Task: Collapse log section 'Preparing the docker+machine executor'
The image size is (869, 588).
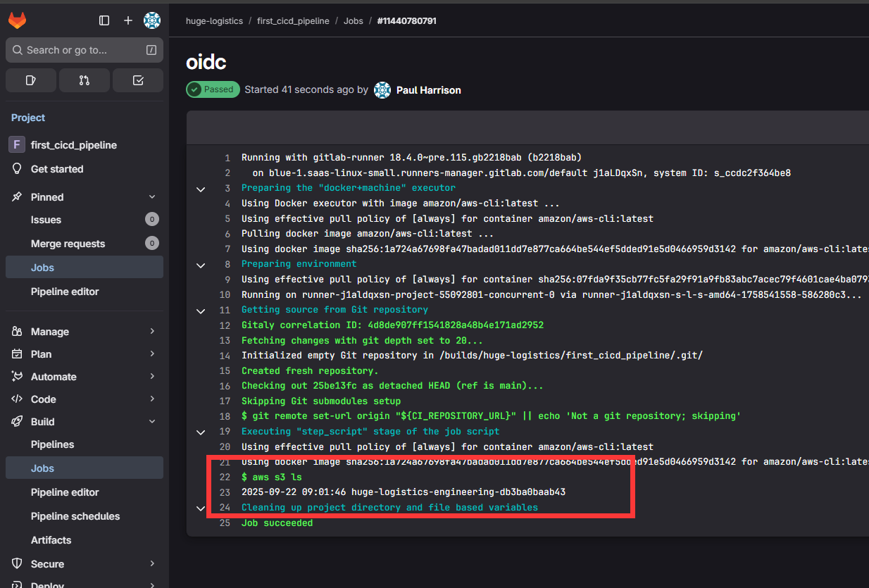Action: pos(201,189)
